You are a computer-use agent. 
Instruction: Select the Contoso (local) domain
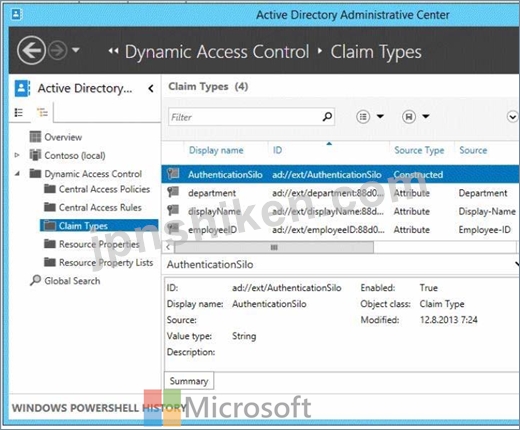point(75,155)
